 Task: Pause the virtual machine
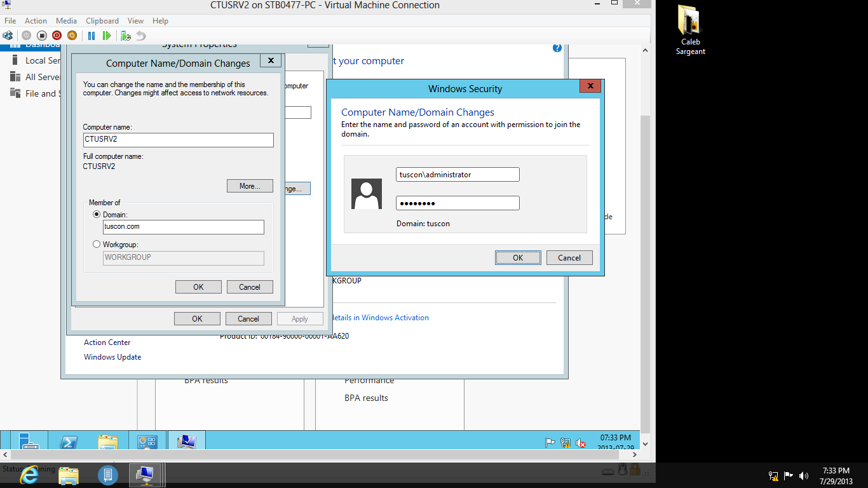(92, 36)
